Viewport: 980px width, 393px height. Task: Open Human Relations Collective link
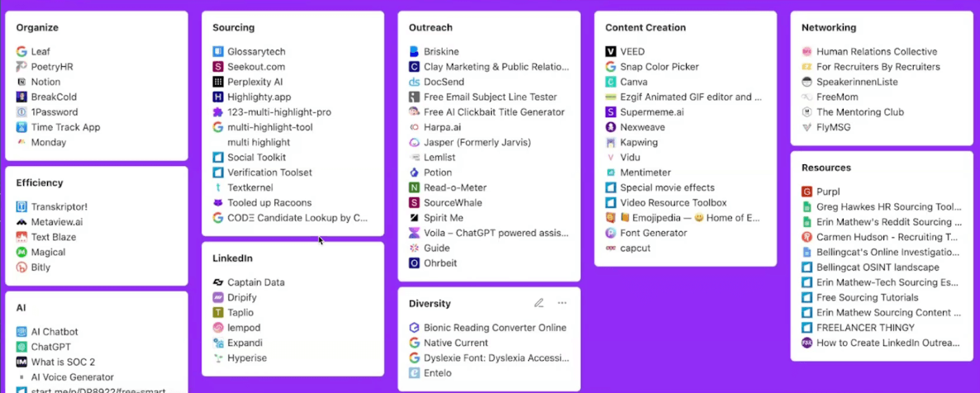[x=877, y=52]
